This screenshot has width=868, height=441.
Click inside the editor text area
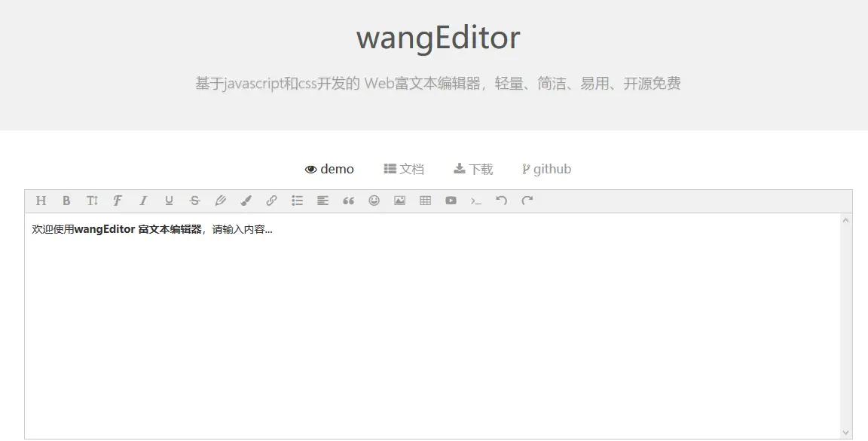[x=432, y=326]
